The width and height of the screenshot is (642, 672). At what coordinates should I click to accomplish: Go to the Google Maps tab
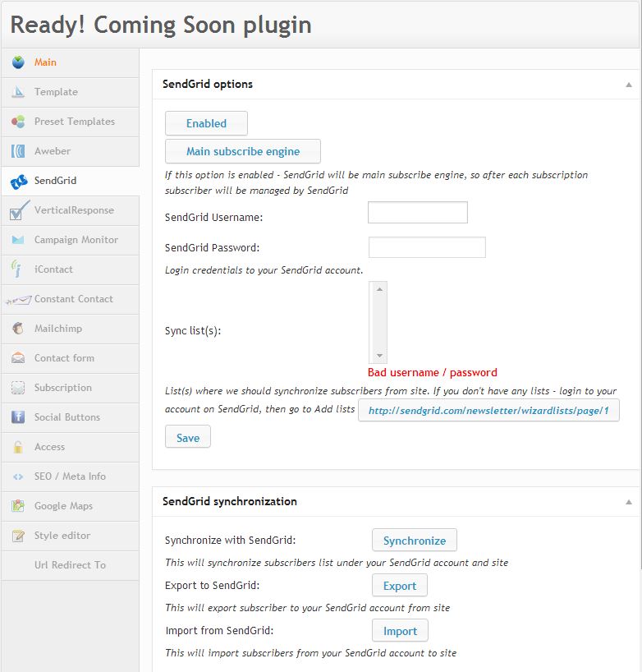[x=71, y=506]
